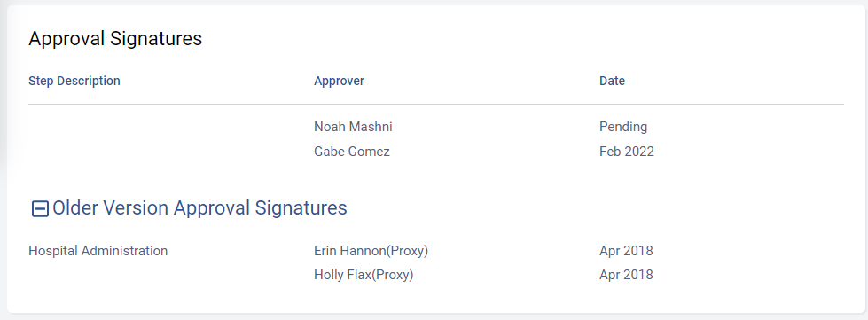
Task: Click the Pending status text
Action: (x=622, y=127)
